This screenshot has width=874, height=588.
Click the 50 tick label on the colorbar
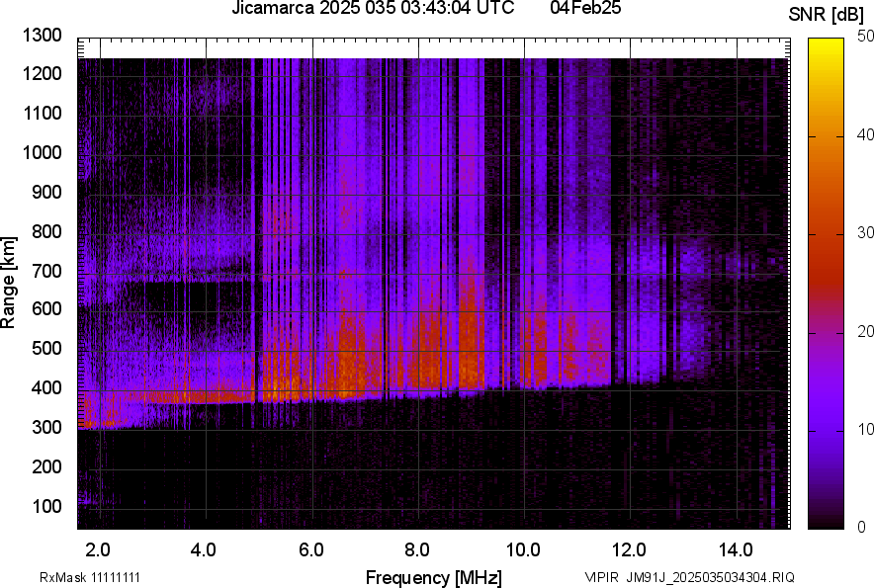coord(866,37)
